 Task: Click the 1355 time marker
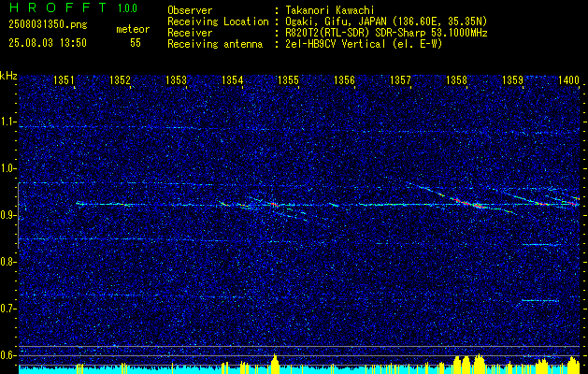pos(288,79)
